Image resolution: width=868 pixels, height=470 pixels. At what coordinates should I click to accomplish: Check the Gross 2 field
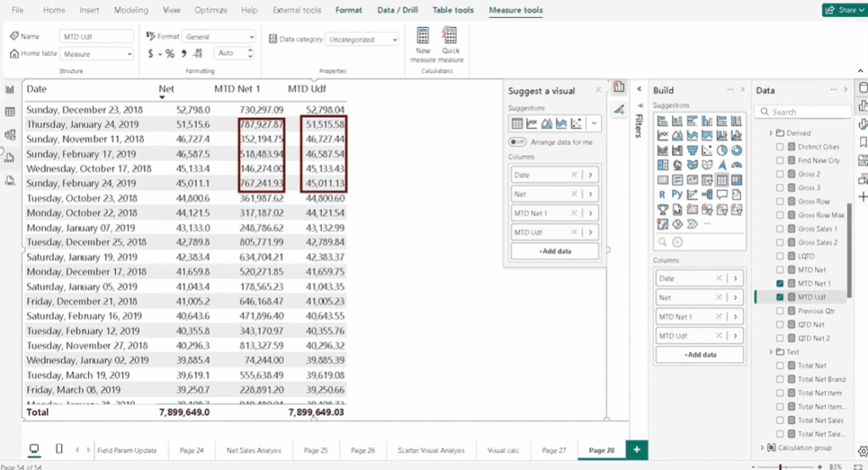(x=780, y=174)
